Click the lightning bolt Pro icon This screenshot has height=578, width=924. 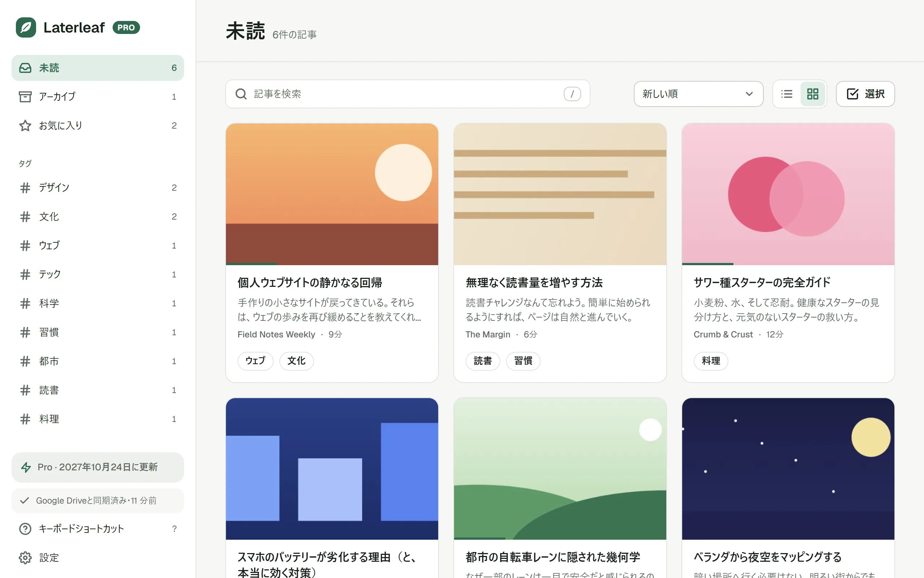point(26,467)
